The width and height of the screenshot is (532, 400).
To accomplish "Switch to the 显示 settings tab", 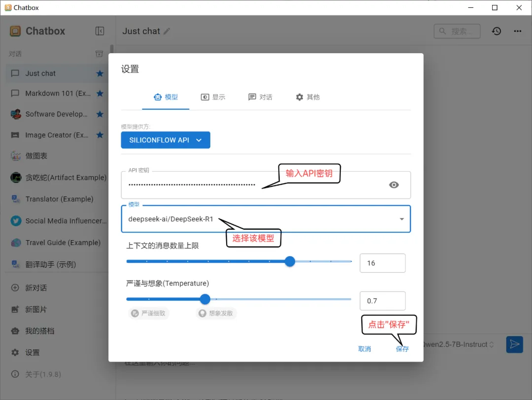I will 213,97.
